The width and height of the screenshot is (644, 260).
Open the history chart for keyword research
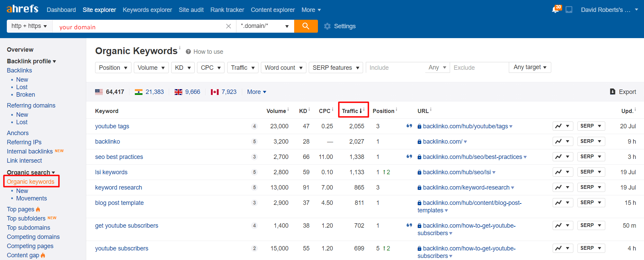click(x=563, y=187)
